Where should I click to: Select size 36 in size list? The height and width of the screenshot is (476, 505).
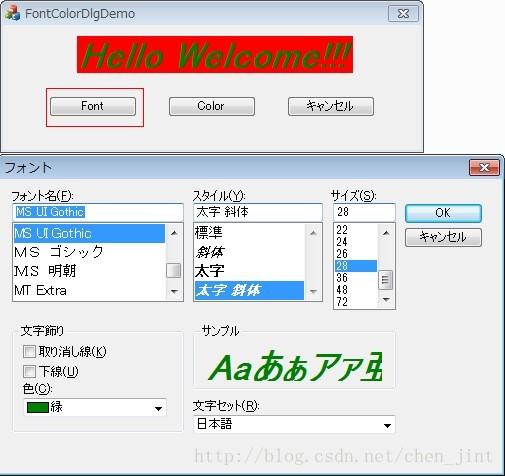click(x=356, y=278)
